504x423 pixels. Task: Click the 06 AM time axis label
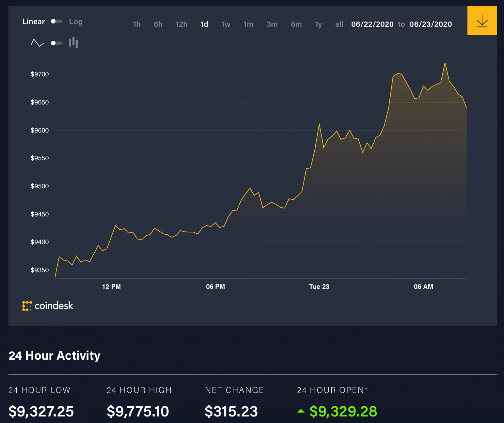[x=423, y=287]
